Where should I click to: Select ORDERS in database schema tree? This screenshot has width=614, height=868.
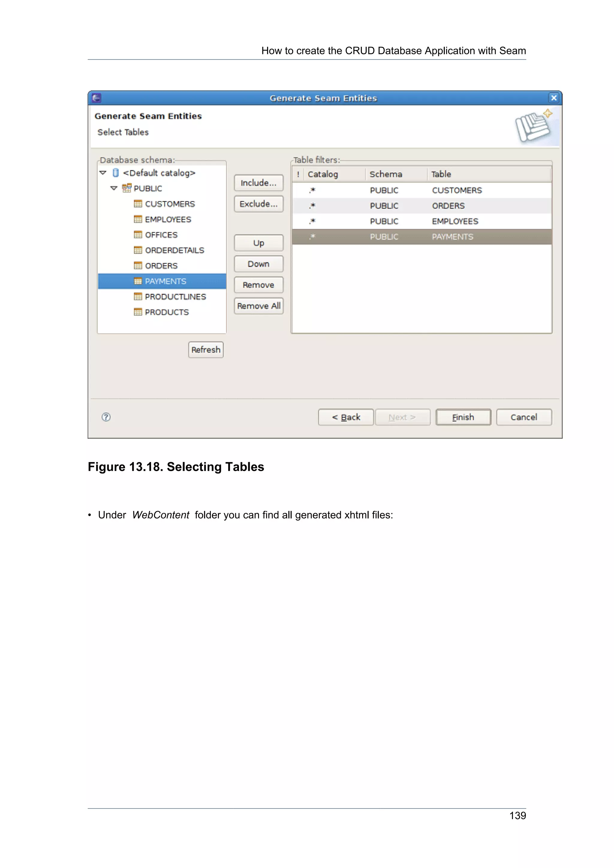click(x=161, y=266)
